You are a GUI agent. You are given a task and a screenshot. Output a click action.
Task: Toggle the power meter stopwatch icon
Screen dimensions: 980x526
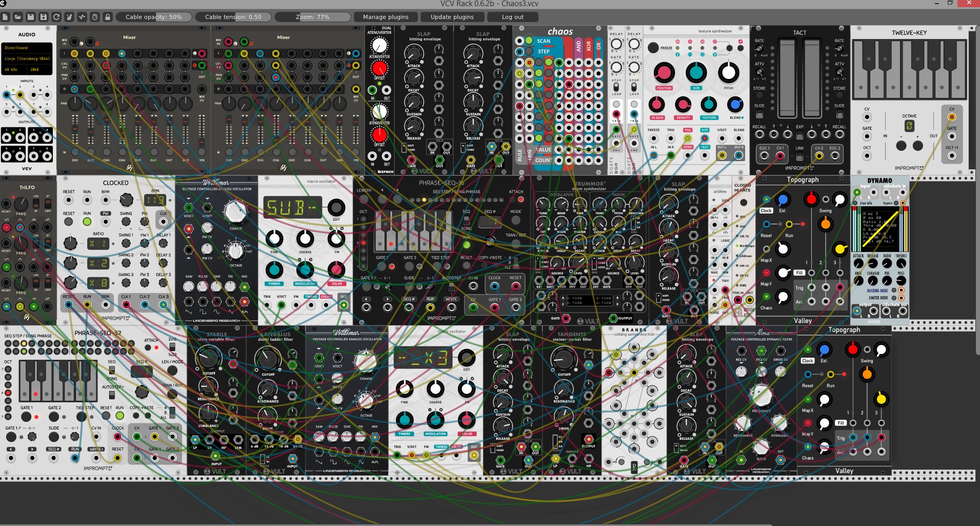point(95,17)
